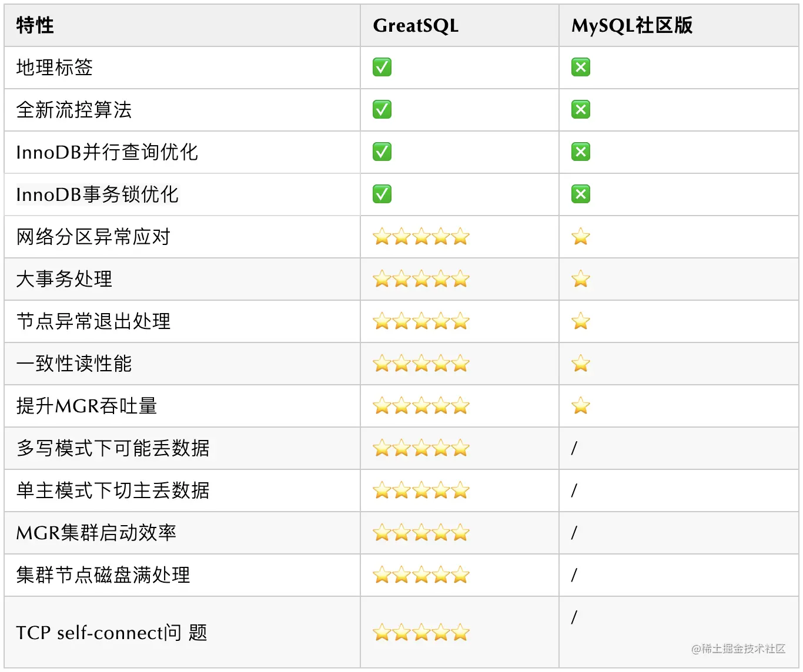The height and width of the screenshot is (672, 803).
Task: Select the 大事务处理 row label
Action: 64,279
